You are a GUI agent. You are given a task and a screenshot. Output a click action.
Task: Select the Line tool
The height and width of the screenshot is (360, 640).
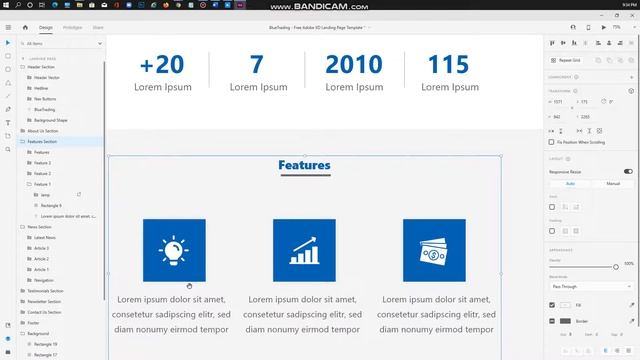pos(8,96)
